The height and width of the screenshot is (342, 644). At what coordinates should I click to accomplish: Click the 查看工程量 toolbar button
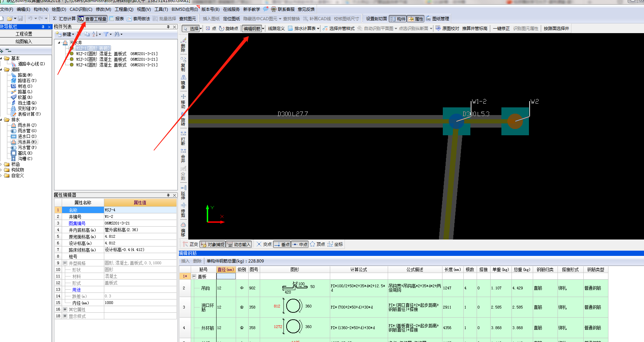point(92,19)
